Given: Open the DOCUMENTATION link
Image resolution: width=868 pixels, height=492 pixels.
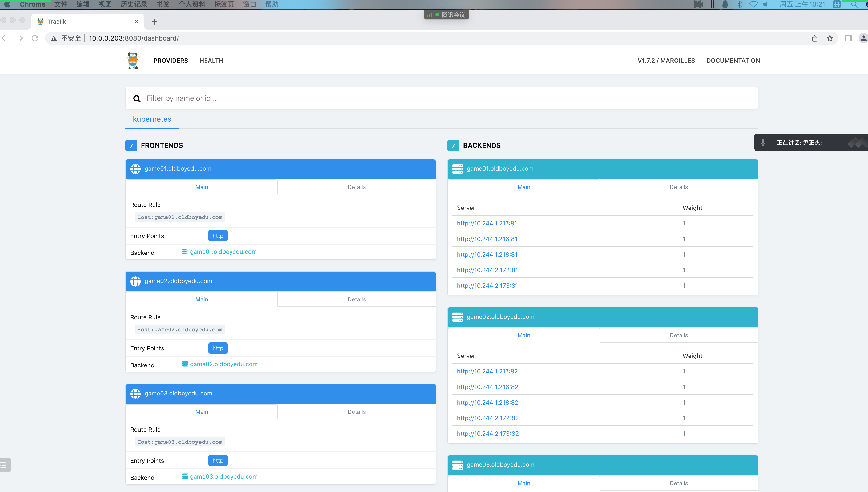Looking at the screenshot, I should click(733, 61).
